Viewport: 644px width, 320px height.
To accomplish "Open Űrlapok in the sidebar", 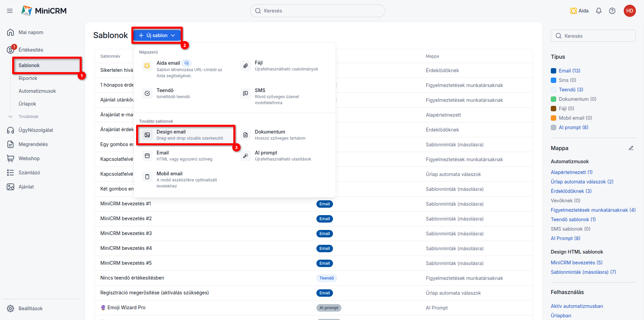I will tap(27, 104).
